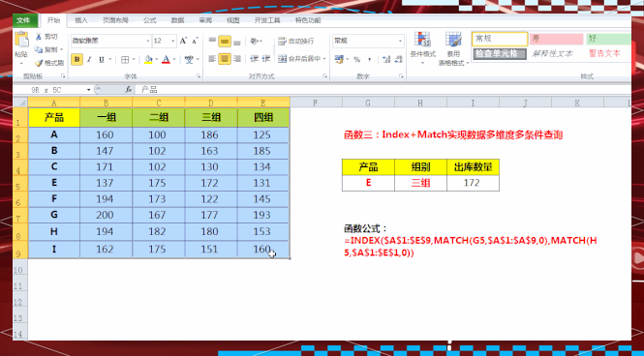Screen dimensions: 644x356
Task: Switch to the 公式 (Formulas) tab
Action: pyautogui.click(x=149, y=20)
